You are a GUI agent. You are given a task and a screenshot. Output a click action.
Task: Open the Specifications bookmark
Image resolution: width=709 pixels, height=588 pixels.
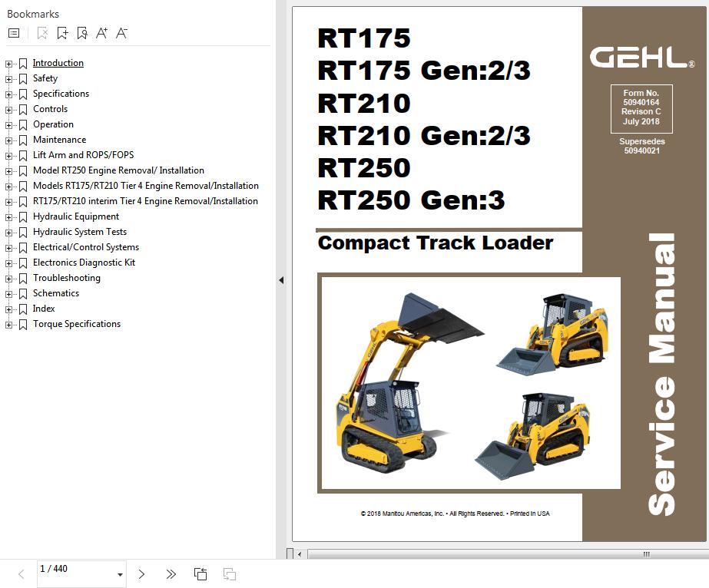61,94
